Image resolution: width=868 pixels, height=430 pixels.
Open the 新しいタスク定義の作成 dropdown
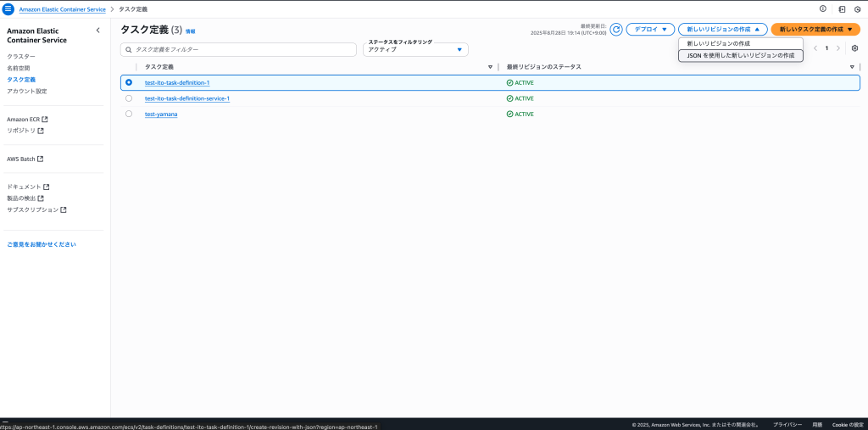click(x=815, y=30)
